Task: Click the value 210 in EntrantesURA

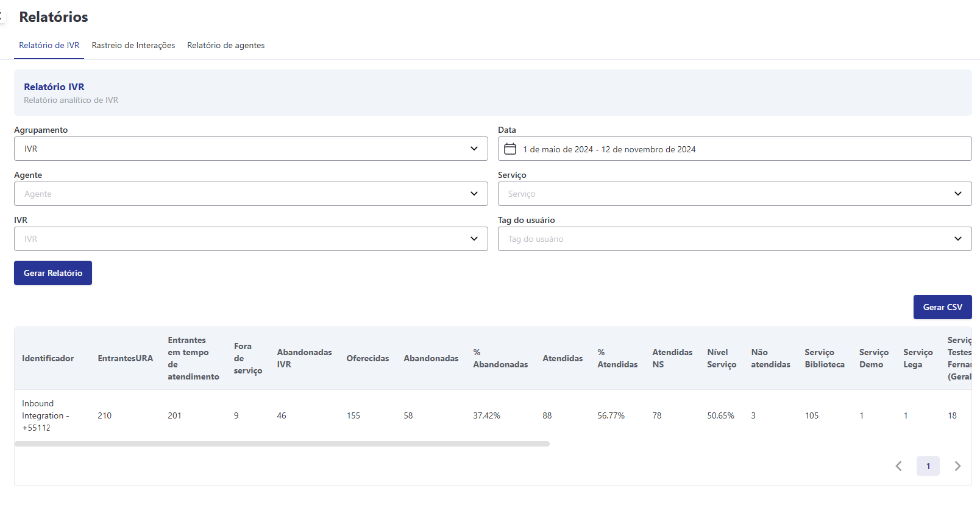Action: [x=105, y=415]
